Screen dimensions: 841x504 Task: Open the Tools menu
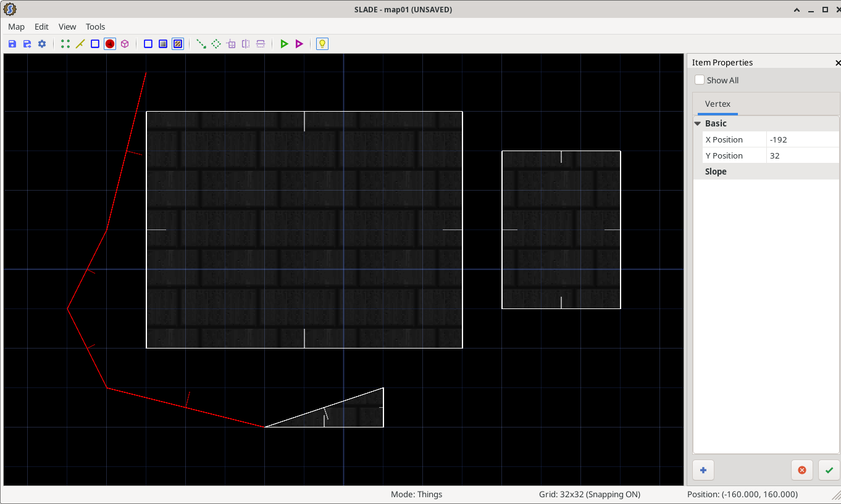[x=96, y=27]
